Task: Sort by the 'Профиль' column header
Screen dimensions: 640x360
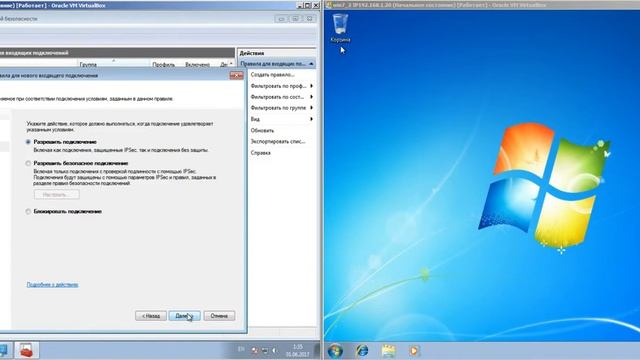Action: coord(164,64)
